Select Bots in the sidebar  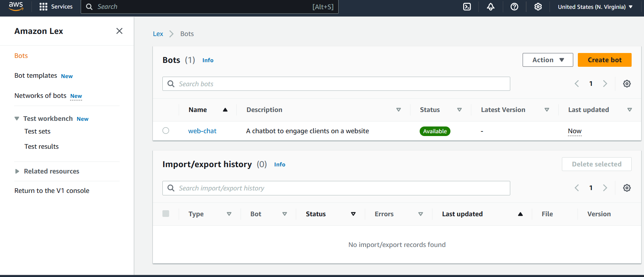point(21,56)
